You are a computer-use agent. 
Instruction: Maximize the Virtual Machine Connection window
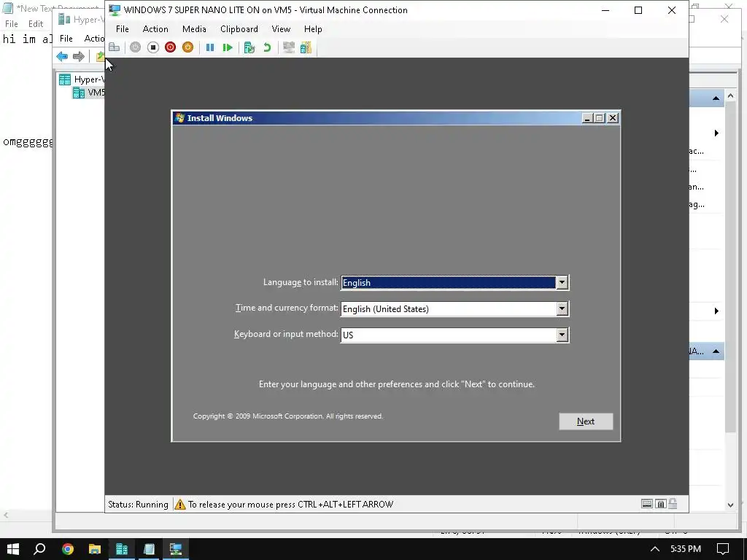click(x=638, y=10)
